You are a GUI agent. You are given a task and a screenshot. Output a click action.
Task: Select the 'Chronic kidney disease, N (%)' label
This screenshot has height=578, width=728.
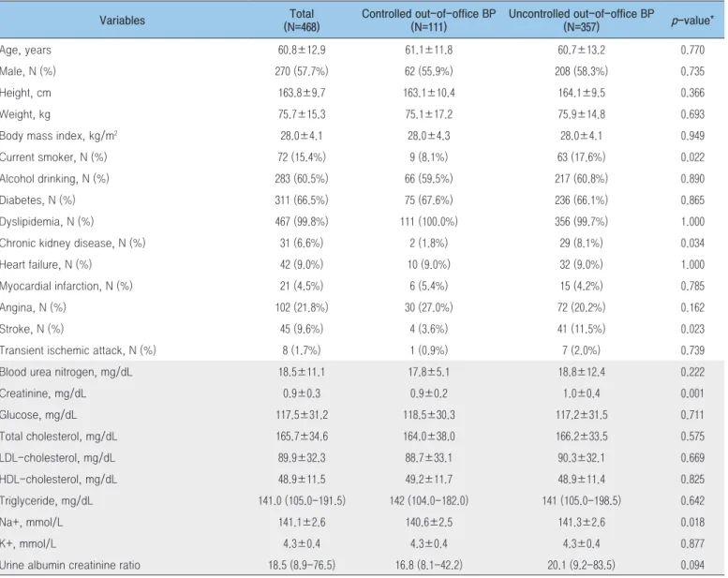pos(72,244)
